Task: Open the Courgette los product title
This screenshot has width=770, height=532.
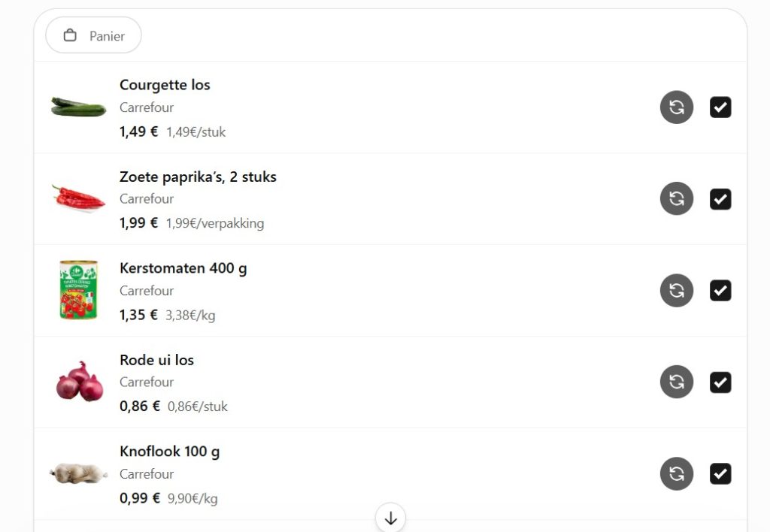Action: click(165, 85)
